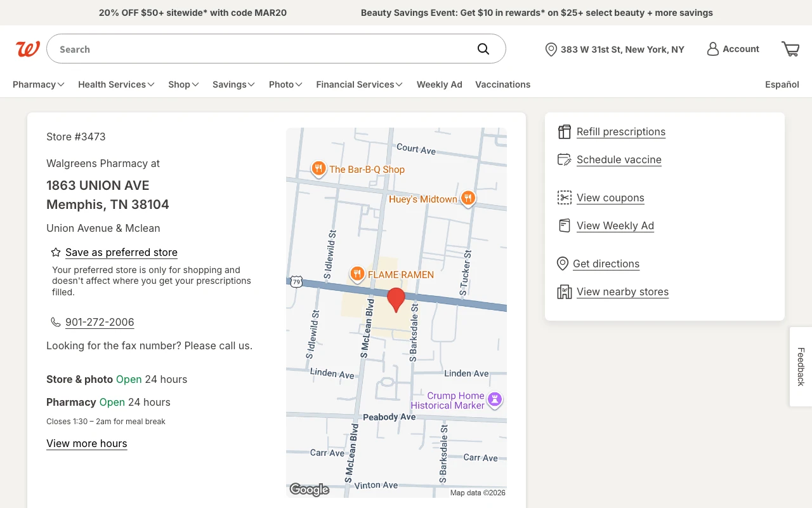Go to Vaccinations page
This screenshot has width=812, height=508.
pos(502,84)
